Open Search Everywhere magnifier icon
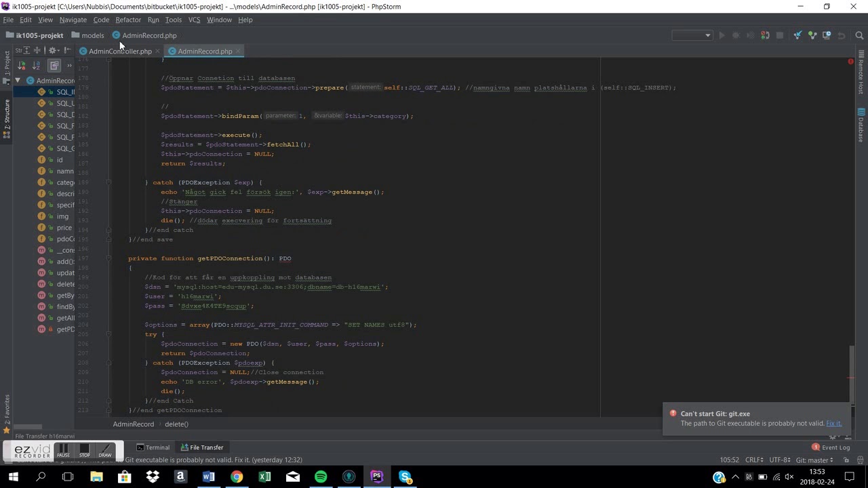Screen dimensions: 868x488 point(859,35)
